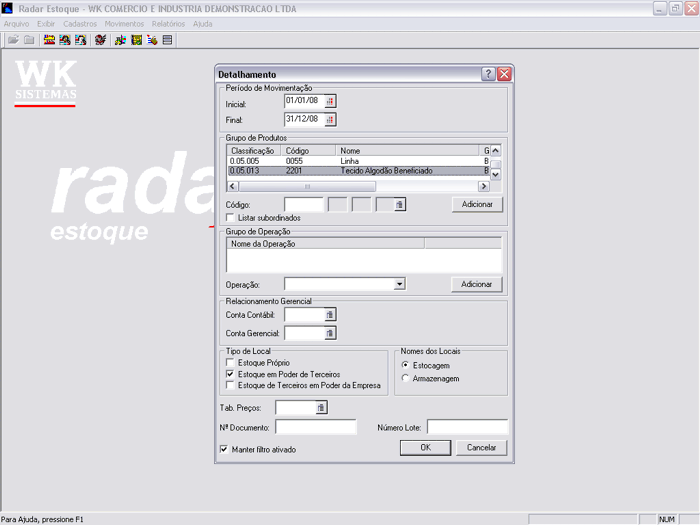Screen dimensions: 700x525
Task: Select the Armazenagem radio button
Action: pyautogui.click(x=405, y=378)
